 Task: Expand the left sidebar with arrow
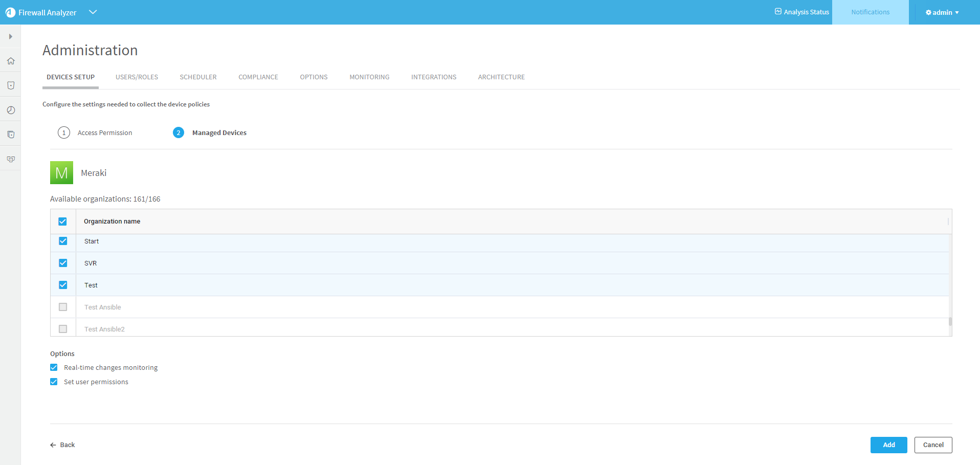pos(10,37)
